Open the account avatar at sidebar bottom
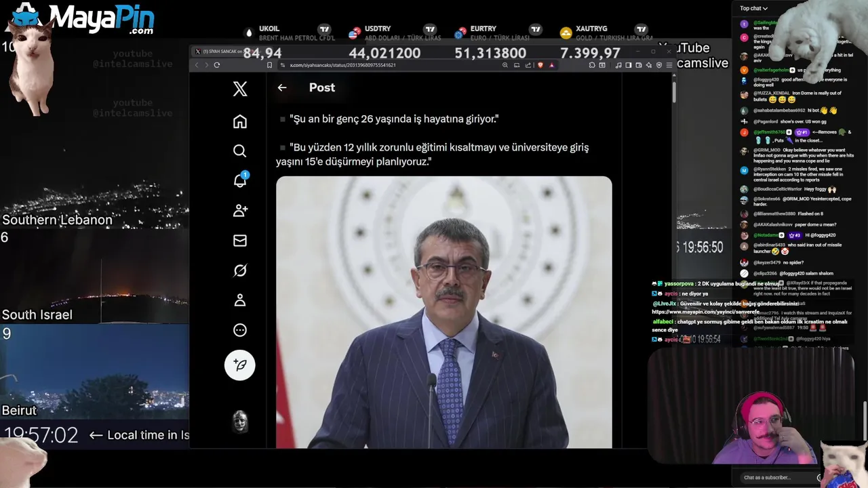Screen dimensions: 868x488 (240, 421)
